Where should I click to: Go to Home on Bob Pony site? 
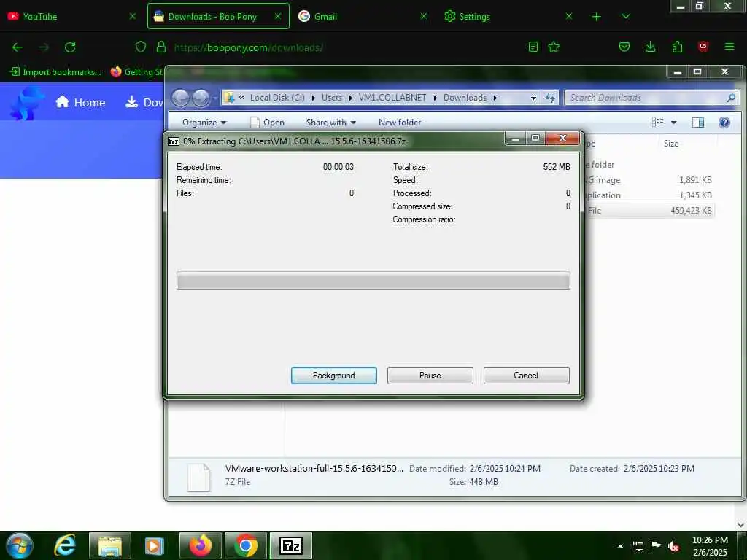coord(80,102)
